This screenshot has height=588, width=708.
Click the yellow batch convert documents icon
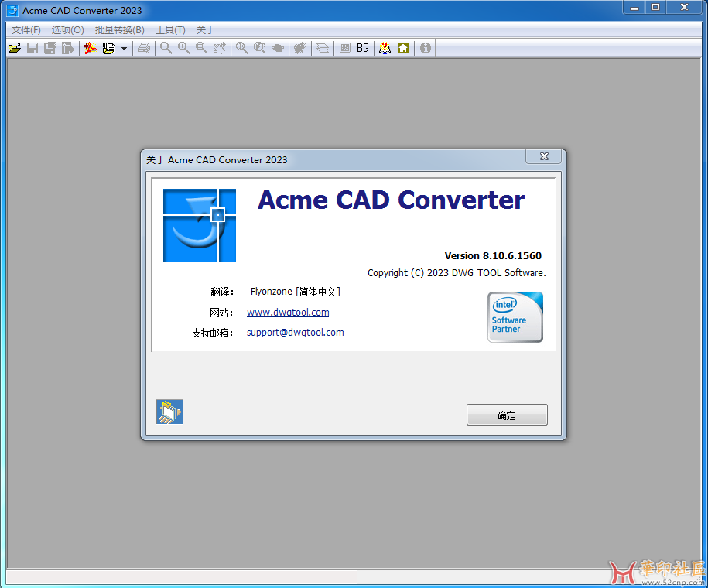109,48
